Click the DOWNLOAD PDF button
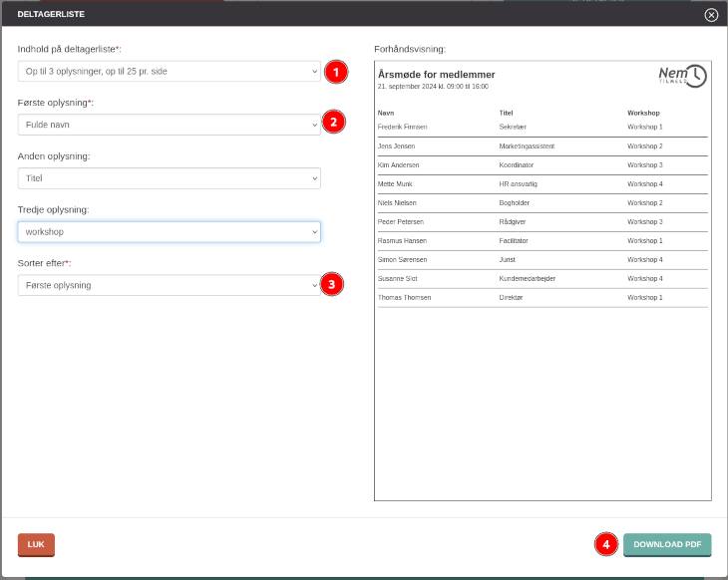 (x=667, y=545)
